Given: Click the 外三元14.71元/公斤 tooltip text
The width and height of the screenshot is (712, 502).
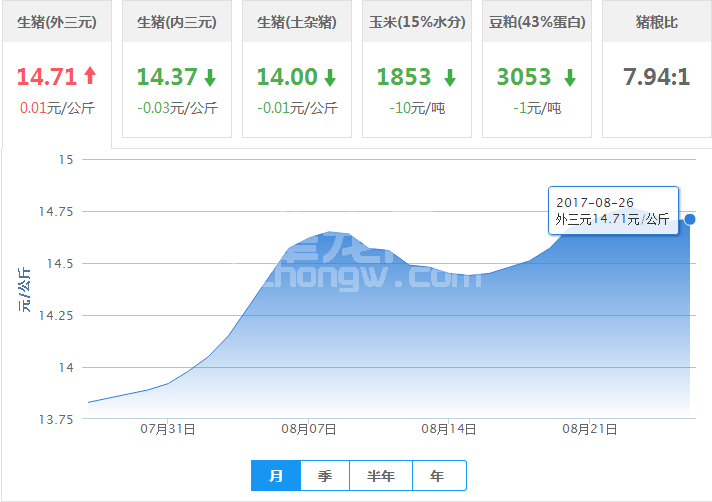Looking at the screenshot, I should [612, 219].
